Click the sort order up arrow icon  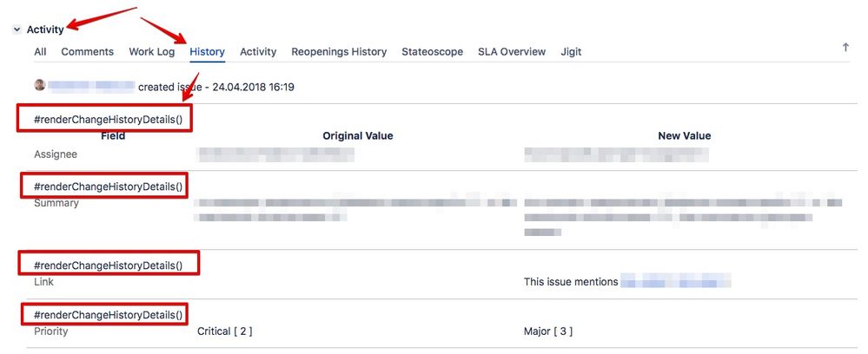tap(845, 48)
